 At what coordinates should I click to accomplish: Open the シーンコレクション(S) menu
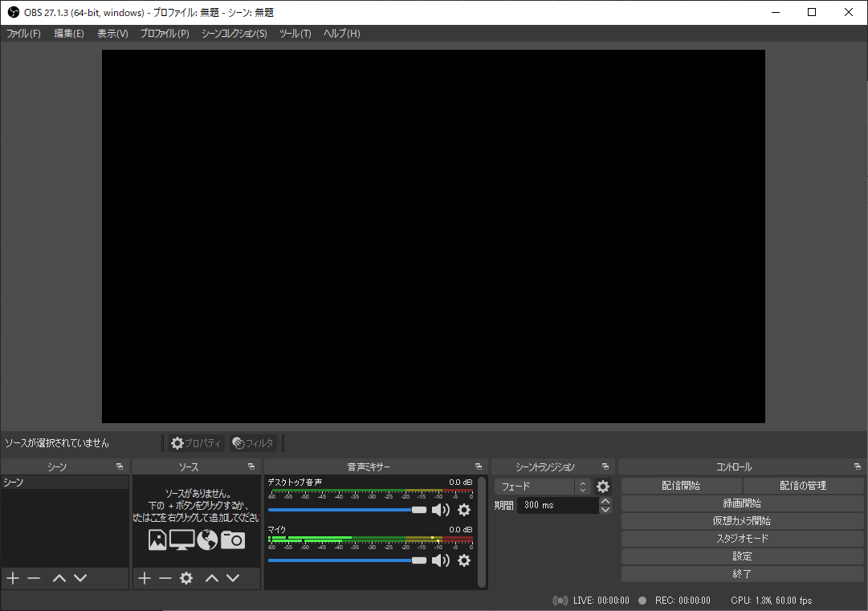tap(234, 34)
